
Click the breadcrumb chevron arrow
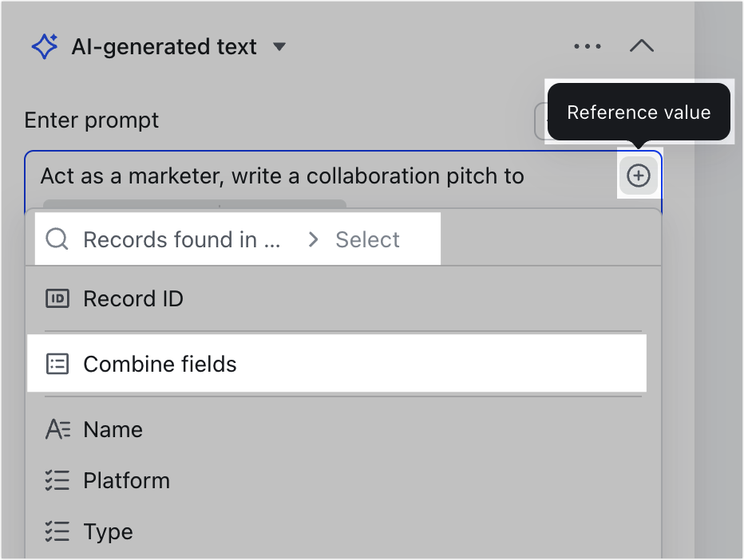pyautogui.click(x=313, y=239)
